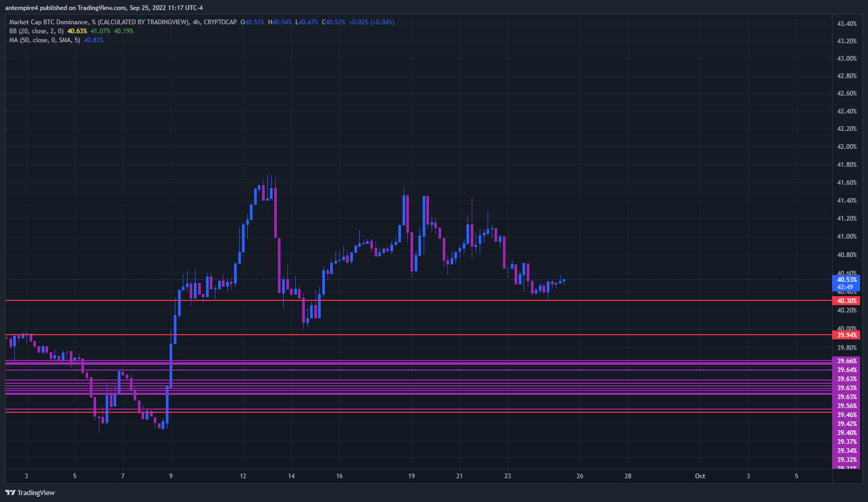Click the purple 39.46% price tag
Screen dimensions: 868x502
point(846,415)
